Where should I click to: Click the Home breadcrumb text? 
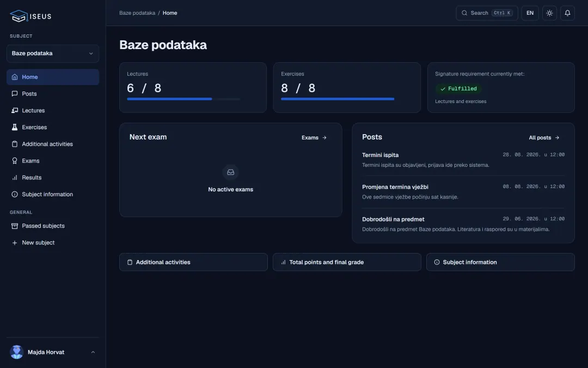point(170,13)
